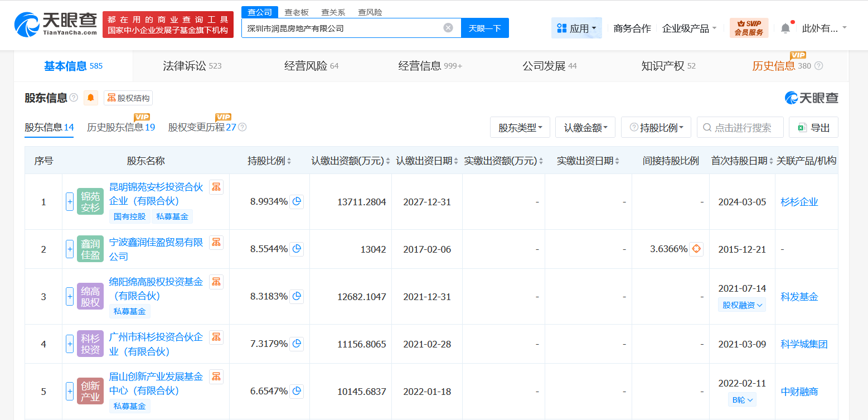Click the bell icon next to 股东信息
Screen dimensions: 868x420
(x=90, y=98)
